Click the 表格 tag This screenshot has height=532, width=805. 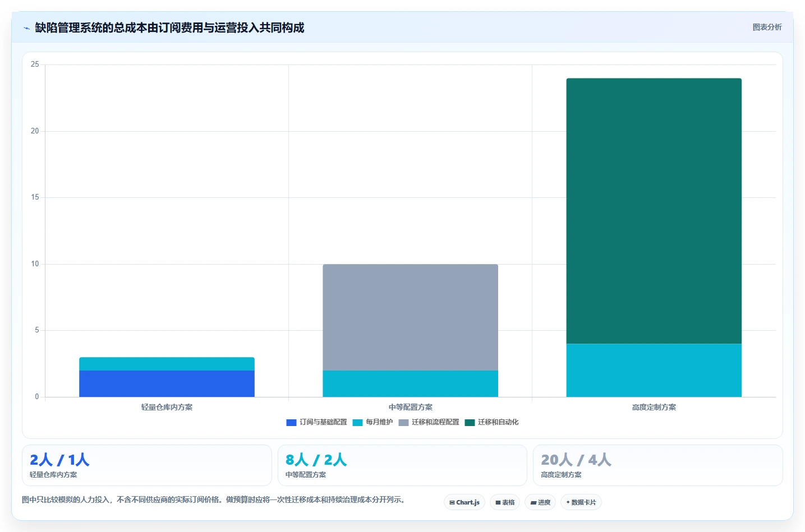pos(505,502)
